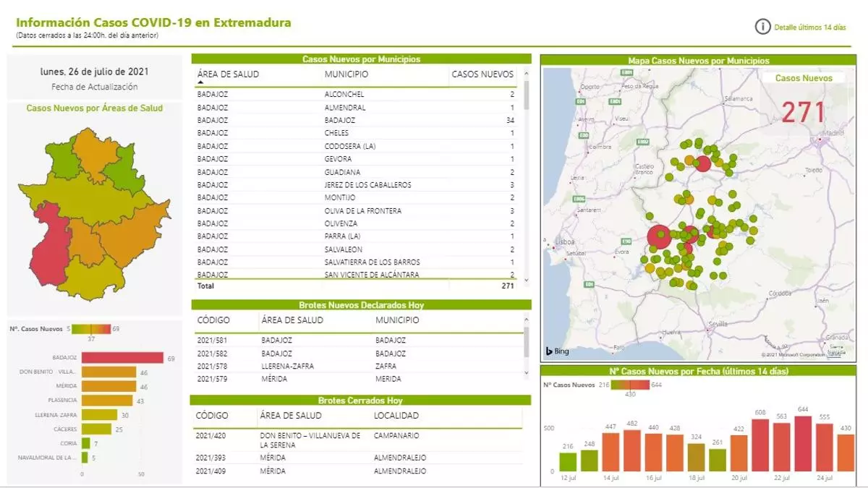Select the largest red bubble on the map
The image size is (868, 488).
coord(658,236)
